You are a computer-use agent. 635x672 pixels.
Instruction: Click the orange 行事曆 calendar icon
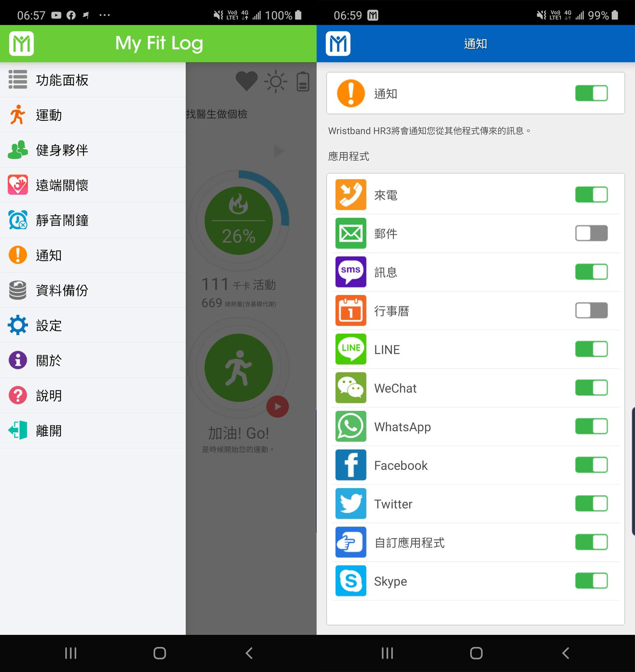point(351,310)
